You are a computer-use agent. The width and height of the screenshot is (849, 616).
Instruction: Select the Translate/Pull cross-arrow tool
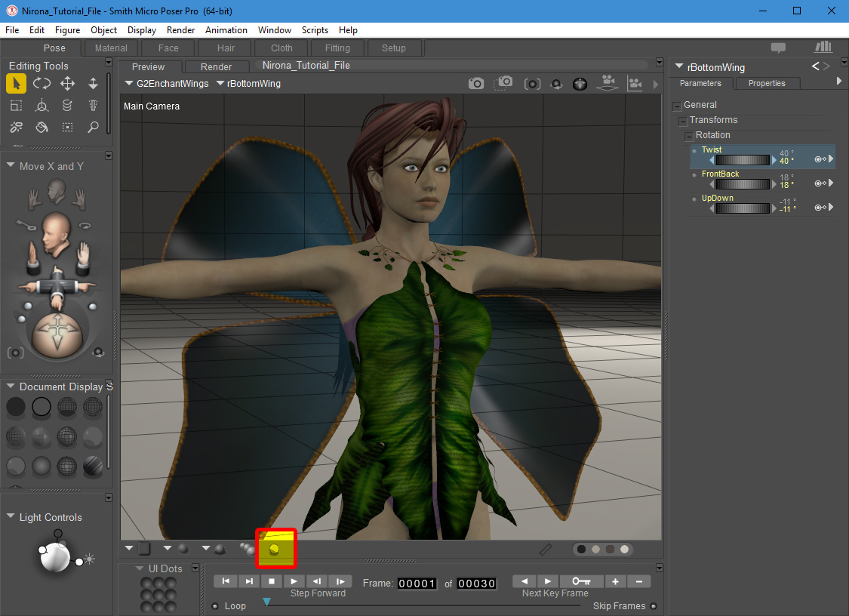(67, 84)
